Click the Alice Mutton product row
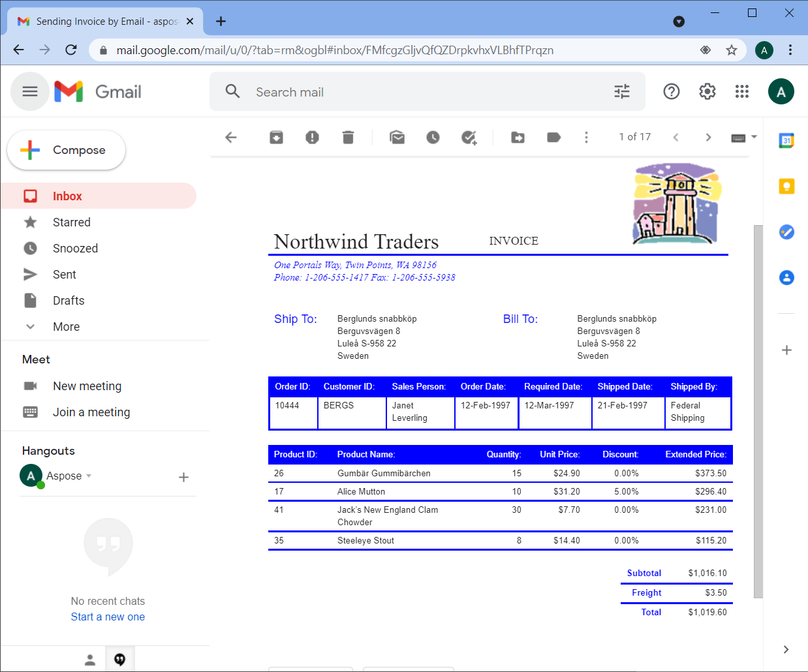Image resolution: width=808 pixels, height=672 pixels. click(x=500, y=492)
